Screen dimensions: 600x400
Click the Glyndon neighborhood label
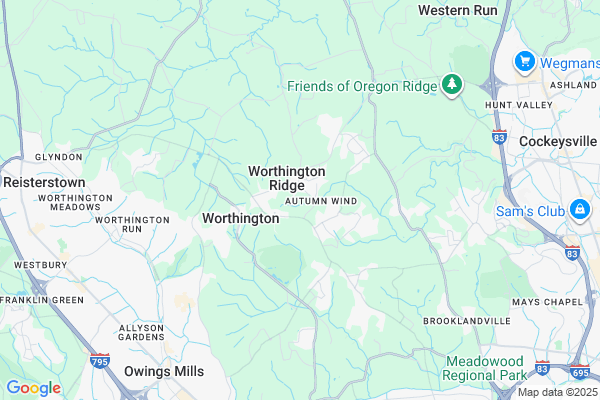pos(59,157)
